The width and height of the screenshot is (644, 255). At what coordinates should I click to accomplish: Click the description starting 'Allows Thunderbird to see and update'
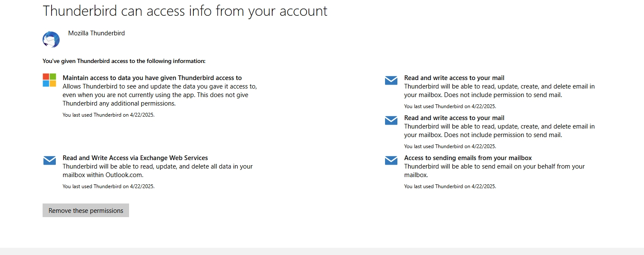160,95
